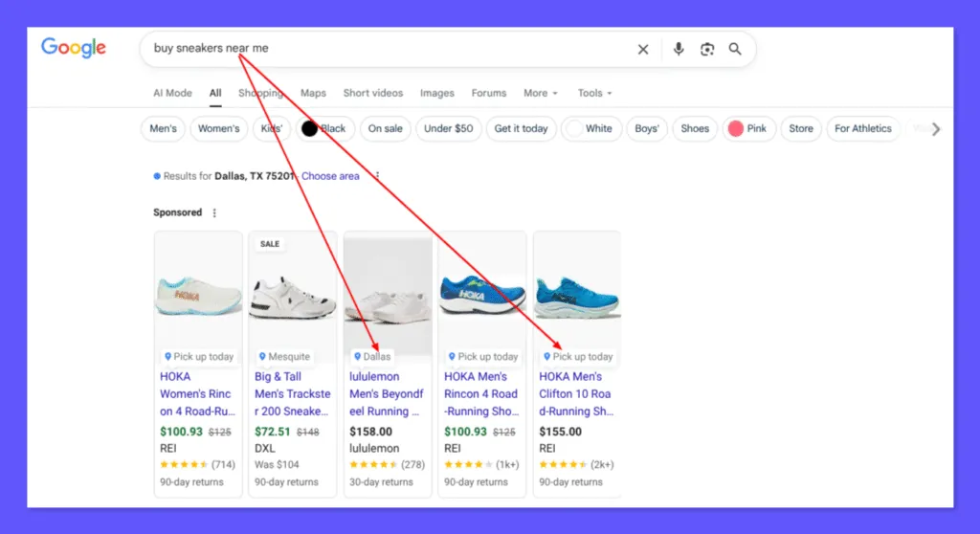This screenshot has width=980, height=534.
Task: Click the 30-day returns text
Action: [x=381, y=482]
